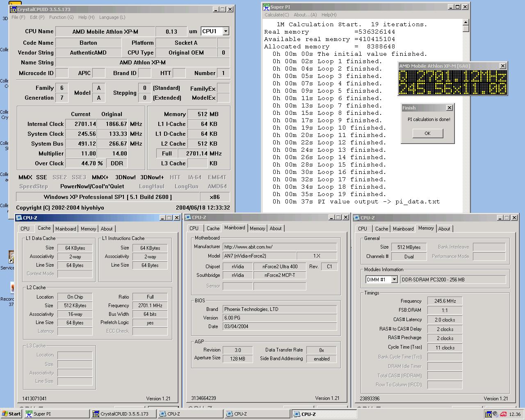Switch to the About tab in the CPU-Z Mainboard window
The height and width of the screenshot is (420, 525).
coord(276,228)
